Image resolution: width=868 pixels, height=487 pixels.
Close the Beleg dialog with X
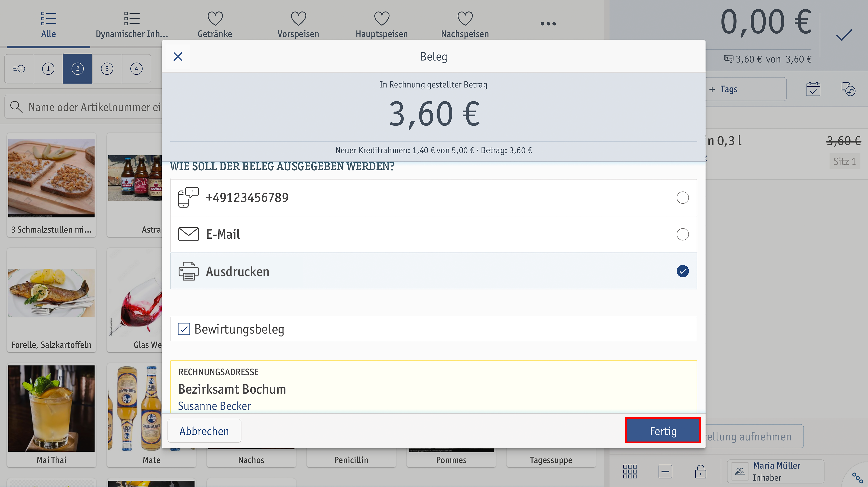coord(178,57)
